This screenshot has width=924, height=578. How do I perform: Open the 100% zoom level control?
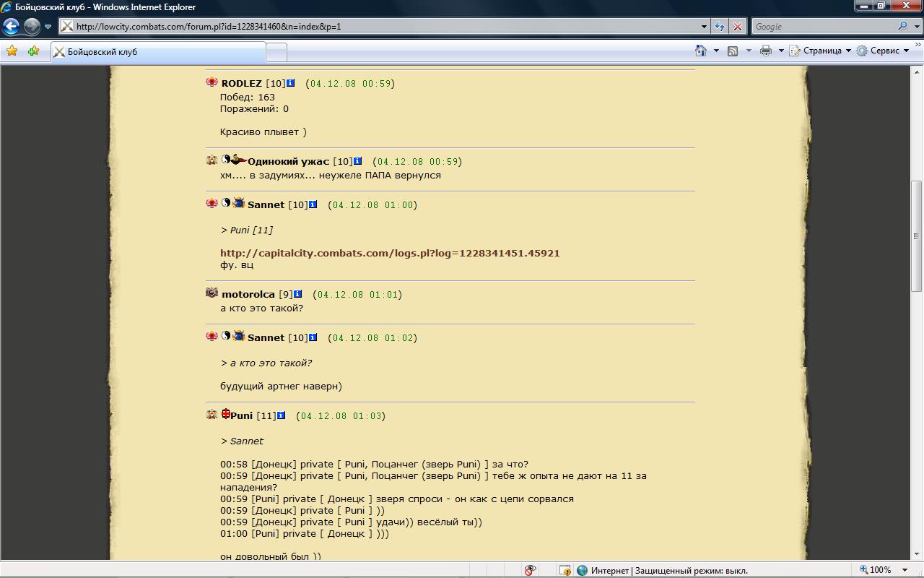point(876,570)
